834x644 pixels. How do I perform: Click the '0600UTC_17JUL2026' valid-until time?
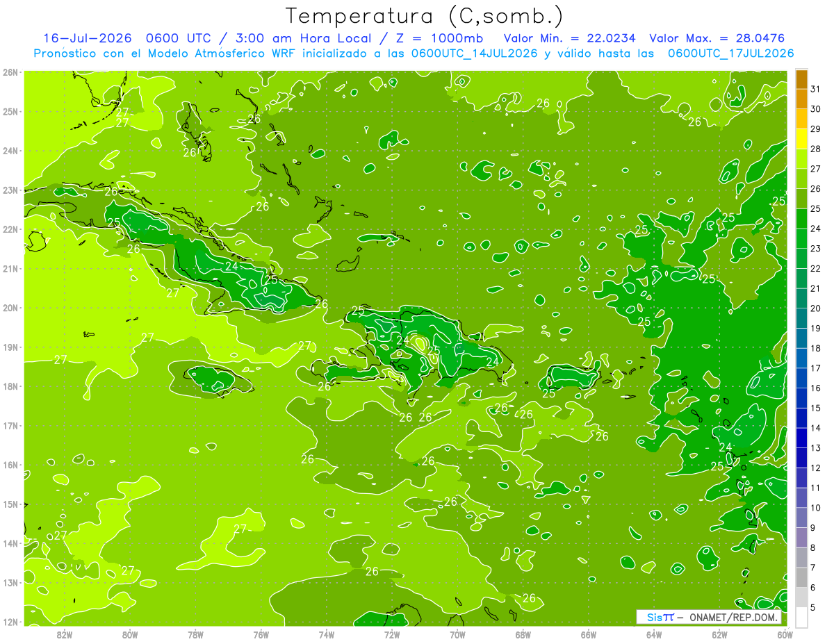[730, 53]
